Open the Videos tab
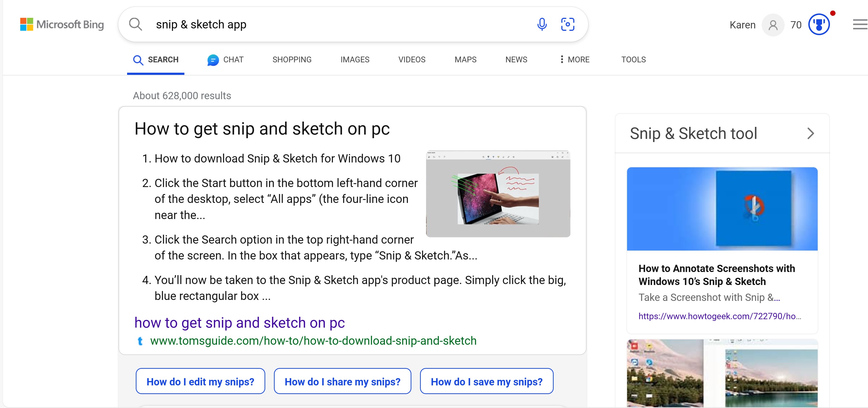 (412, 60)
